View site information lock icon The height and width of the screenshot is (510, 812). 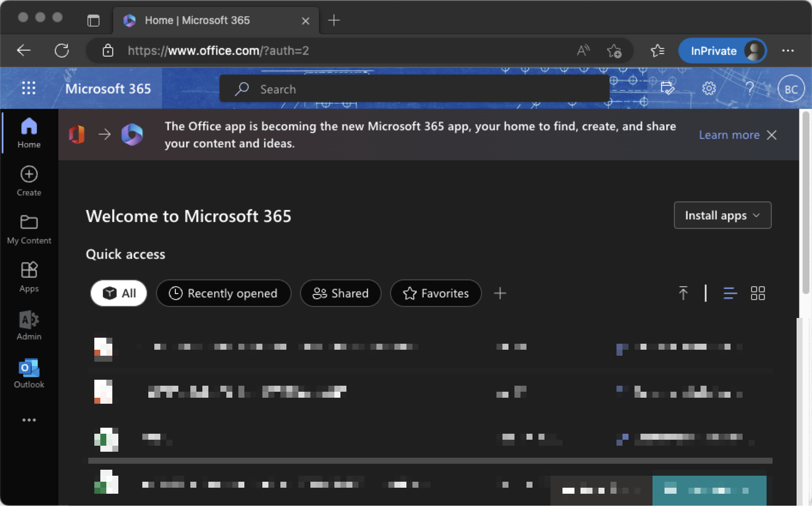click(108, 51)
